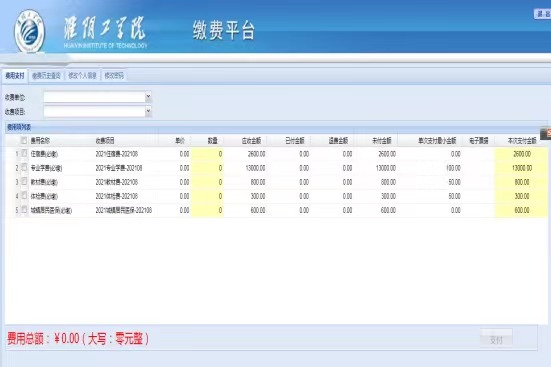Open the 缴费历史查询 tab
The width and height of the screenshot is (551, 367).
pyautogui.click(x=46, y=76)
